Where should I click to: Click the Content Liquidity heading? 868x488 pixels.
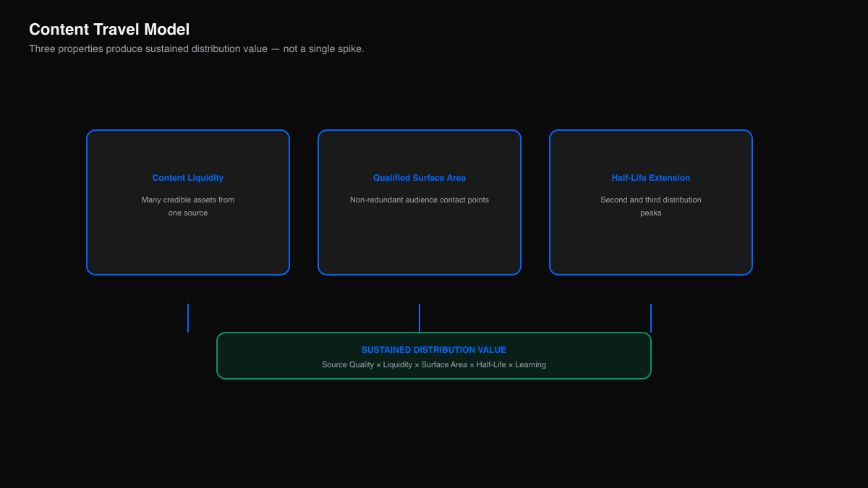188,178
